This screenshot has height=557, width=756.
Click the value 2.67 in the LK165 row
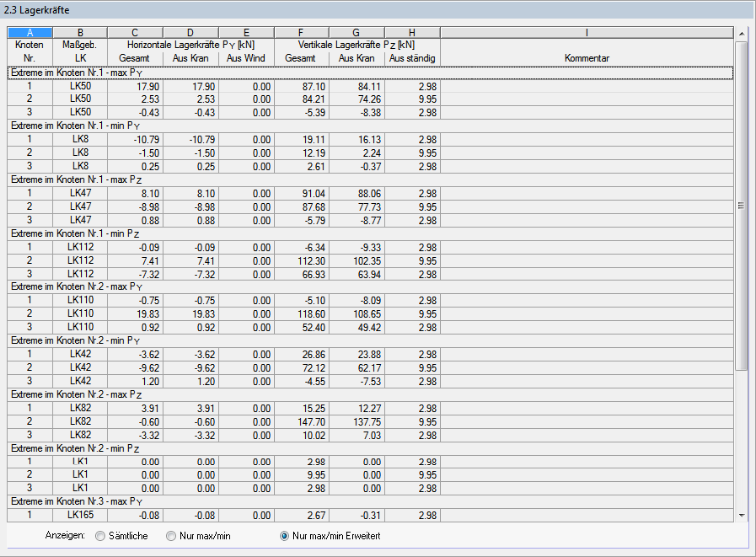point(301,515)
